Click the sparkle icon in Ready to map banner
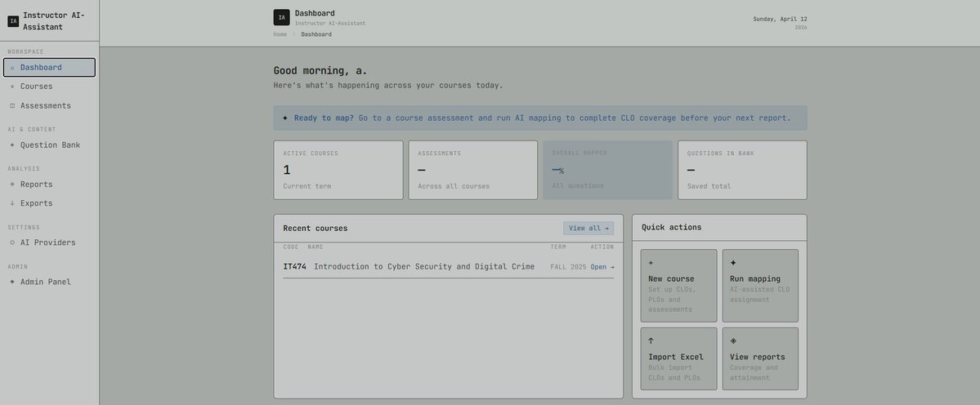 click(x=285, y=118)
